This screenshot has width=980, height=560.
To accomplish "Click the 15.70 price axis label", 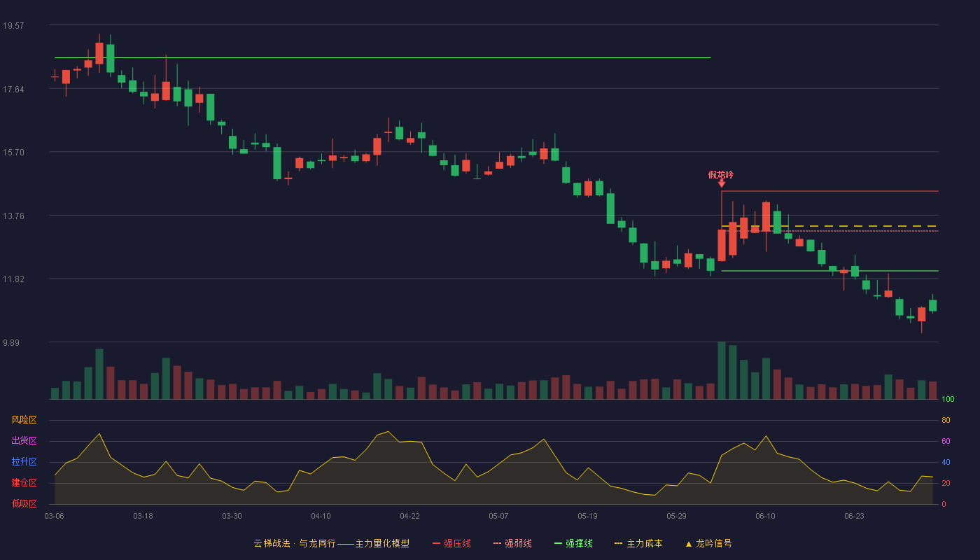I will coord(13,153).
